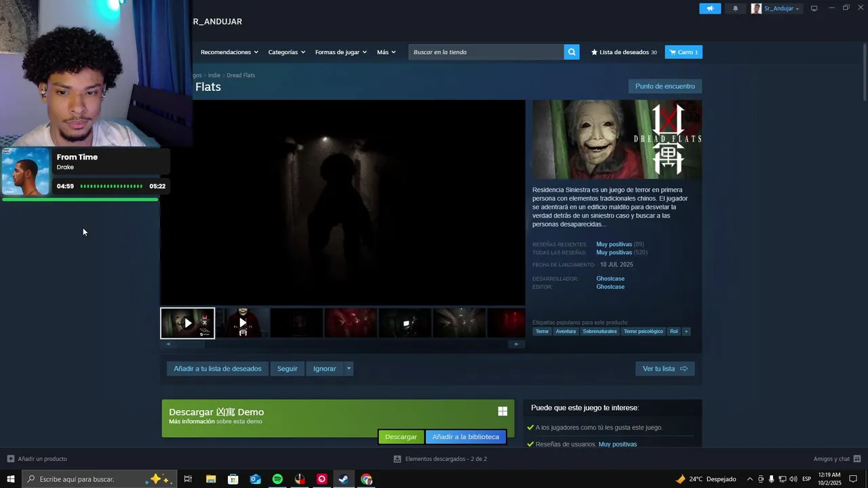Click the Dread Flats breadcrumb
Screen dimensions: 868x488
[241, 75]
